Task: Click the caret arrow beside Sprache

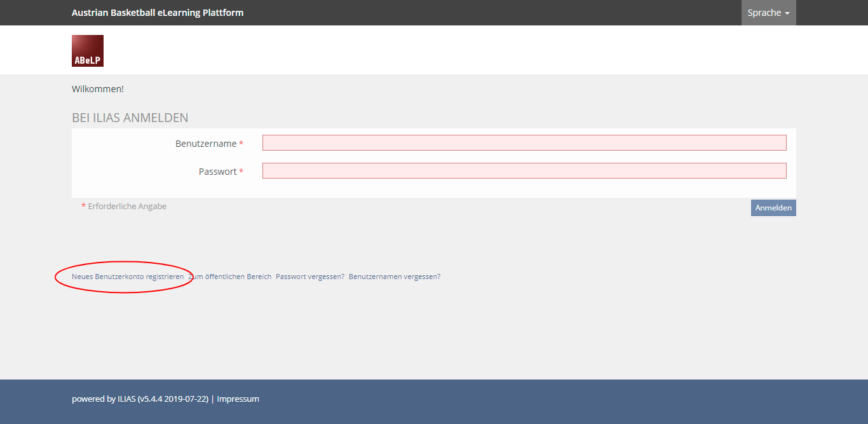Action: 787,13
